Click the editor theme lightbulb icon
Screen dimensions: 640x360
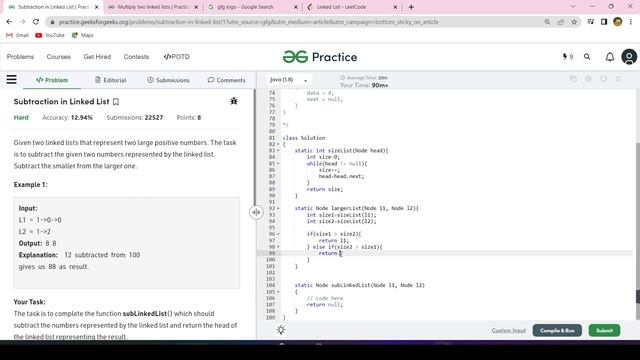281,330
